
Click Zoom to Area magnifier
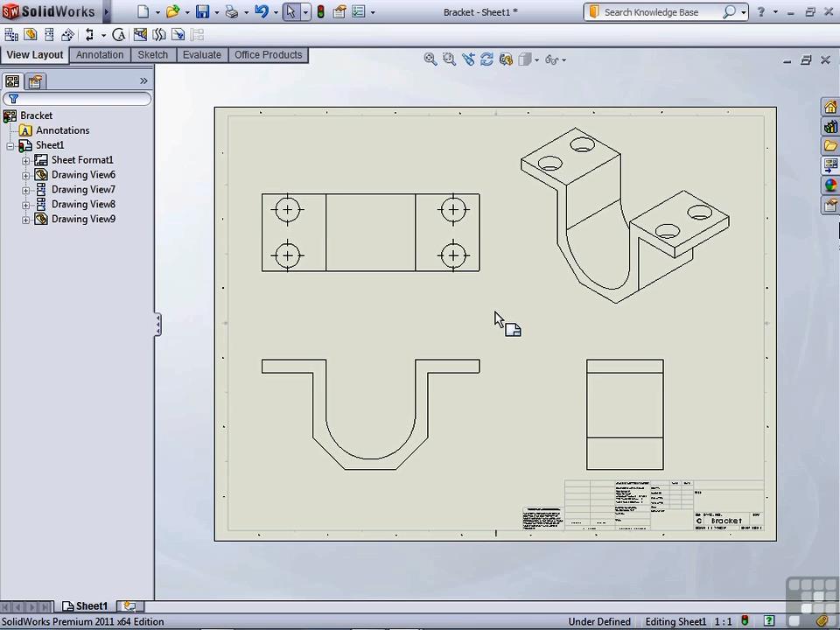[x=449, y=59]
